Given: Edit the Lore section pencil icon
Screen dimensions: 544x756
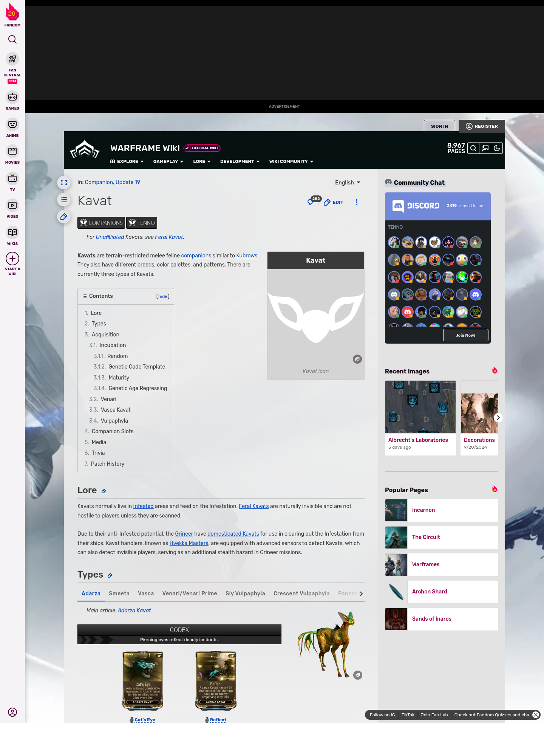Looking at the screenshot, I should click(x=104, y=491).
